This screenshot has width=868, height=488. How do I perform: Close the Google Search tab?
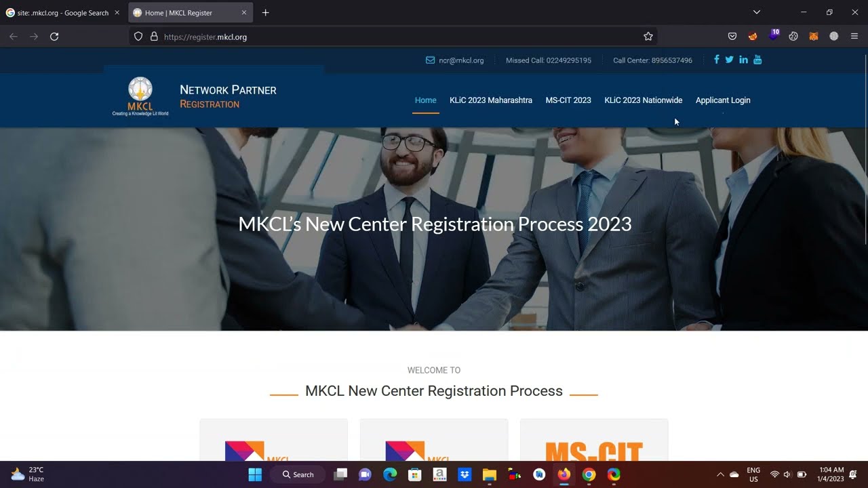click(x=117, y=13)
